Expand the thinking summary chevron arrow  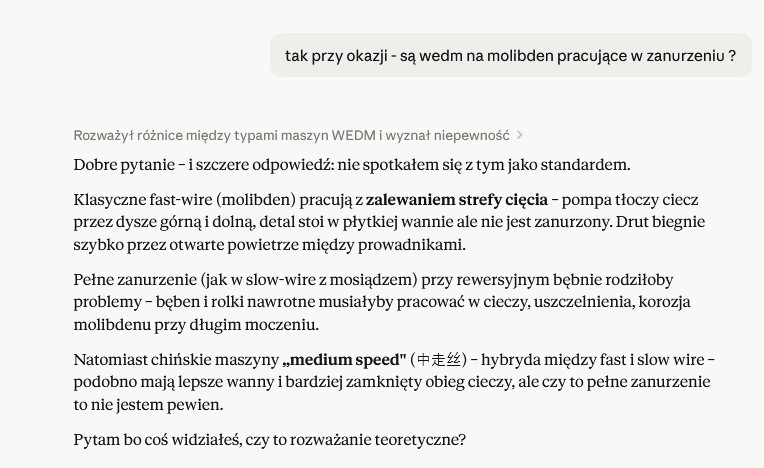(519, 135)
